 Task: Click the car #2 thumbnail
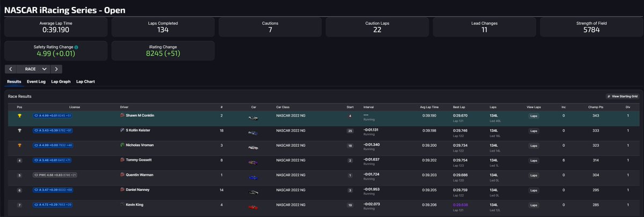(253, 117)
